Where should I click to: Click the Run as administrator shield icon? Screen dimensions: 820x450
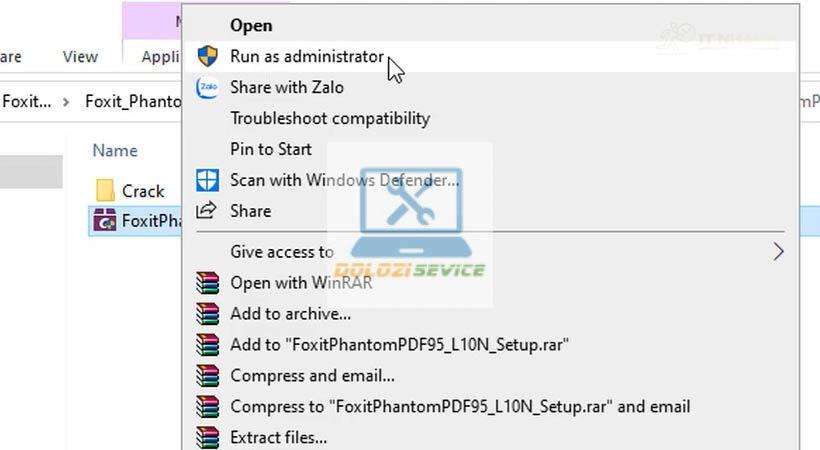point(207,56)
